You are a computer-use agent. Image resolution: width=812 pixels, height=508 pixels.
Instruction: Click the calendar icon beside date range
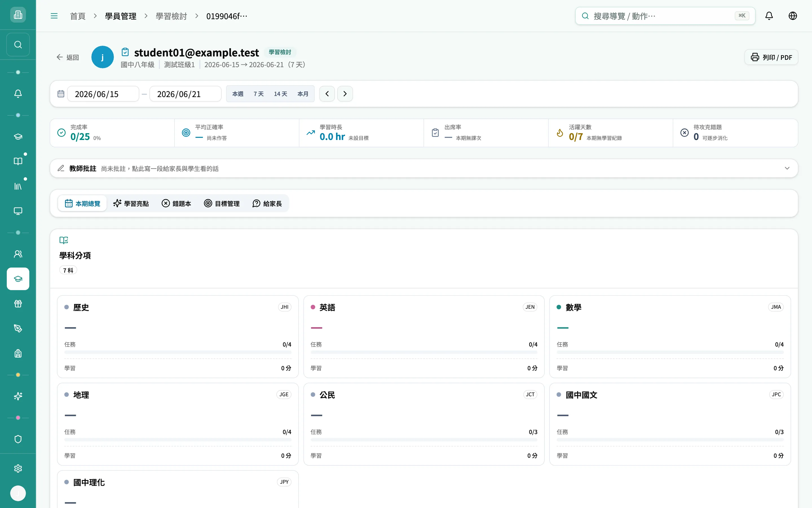61,94
